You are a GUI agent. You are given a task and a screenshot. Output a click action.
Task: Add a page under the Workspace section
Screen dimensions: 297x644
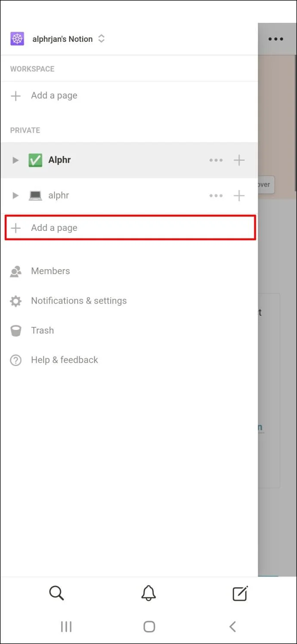129,96
